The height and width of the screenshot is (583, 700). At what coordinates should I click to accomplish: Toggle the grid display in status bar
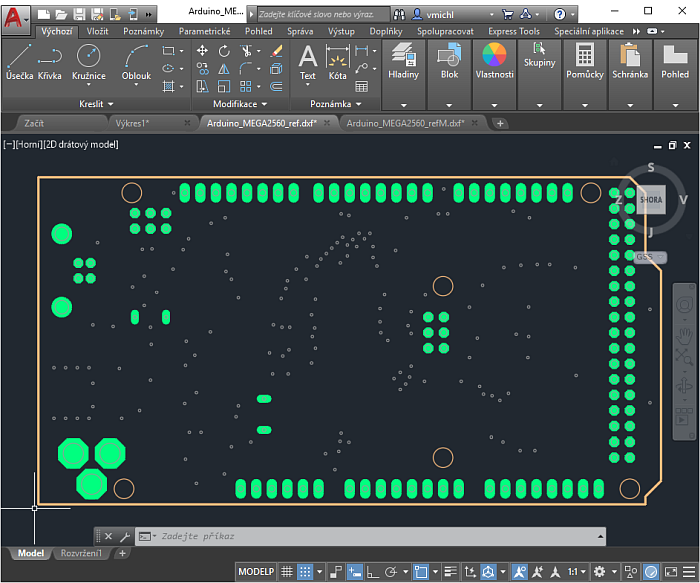tap(287, 572)
